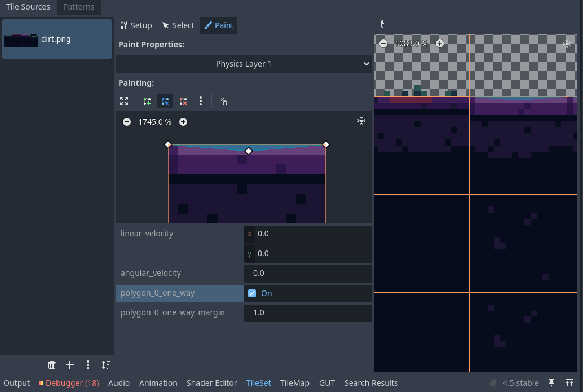Toggle grid snap in polygon editor

pyautogui.click(x=224, y=102)
